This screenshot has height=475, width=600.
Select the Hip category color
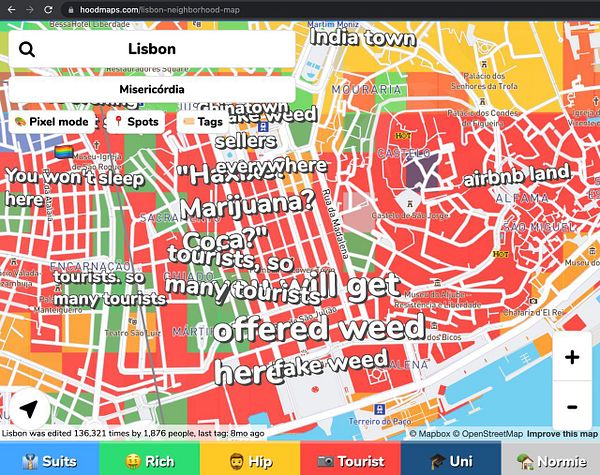250,459
